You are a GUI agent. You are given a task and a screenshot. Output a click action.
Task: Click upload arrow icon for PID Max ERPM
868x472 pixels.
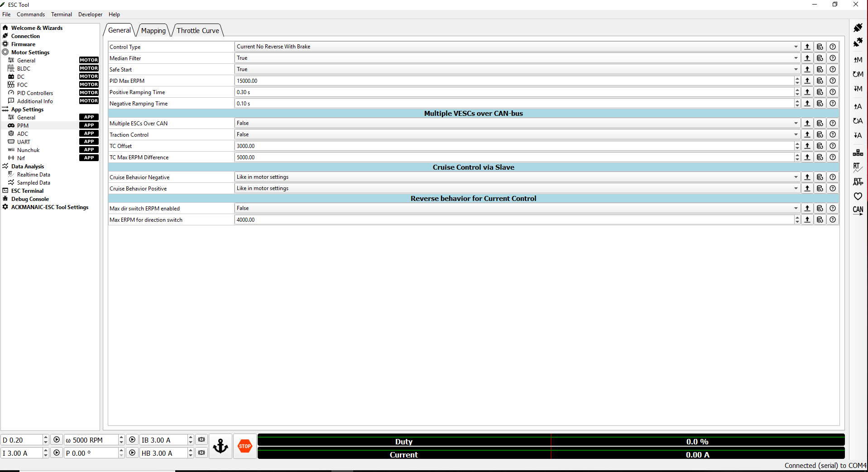tap(807, 81)
